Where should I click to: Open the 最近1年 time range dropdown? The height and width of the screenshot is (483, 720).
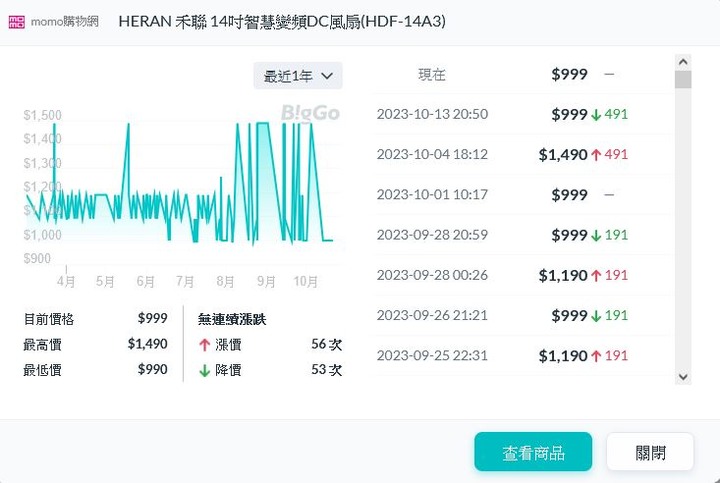point(298,76)
